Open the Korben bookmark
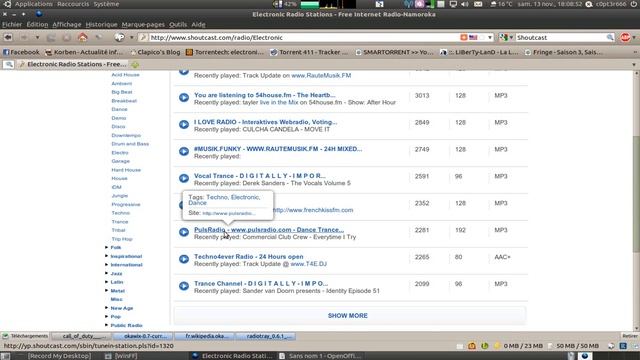Image resolution: width=640 pixels, height=360 pixels. click(84, 52)
